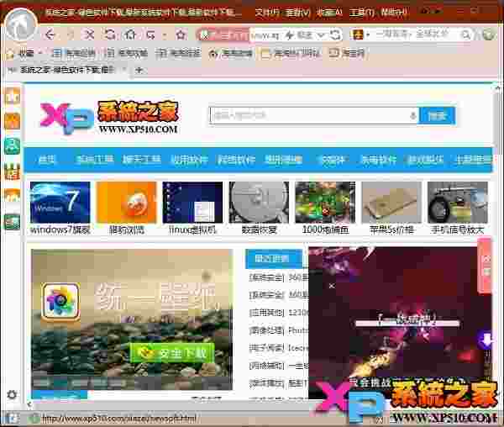Open the dropdown arrow beside the restore icon
The height and width of the screenshot is (427, 504).
tap(165, 34)
